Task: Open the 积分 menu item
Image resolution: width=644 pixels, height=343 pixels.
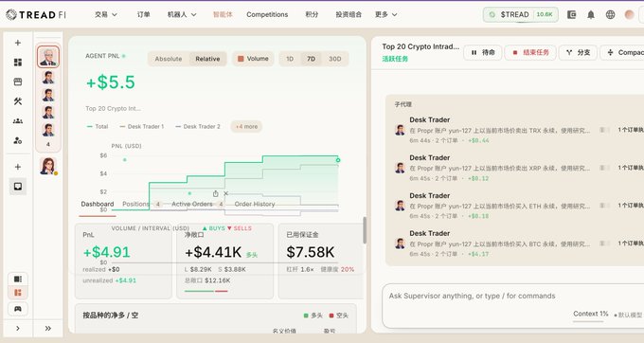Action: pyautogui.click(x=312, y=14)
